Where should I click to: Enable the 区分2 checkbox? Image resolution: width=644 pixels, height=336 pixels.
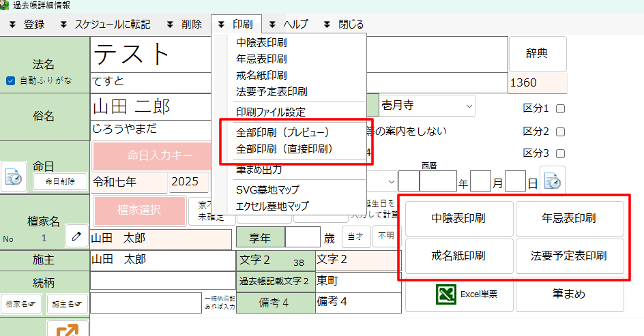click(x=561, y=132)
